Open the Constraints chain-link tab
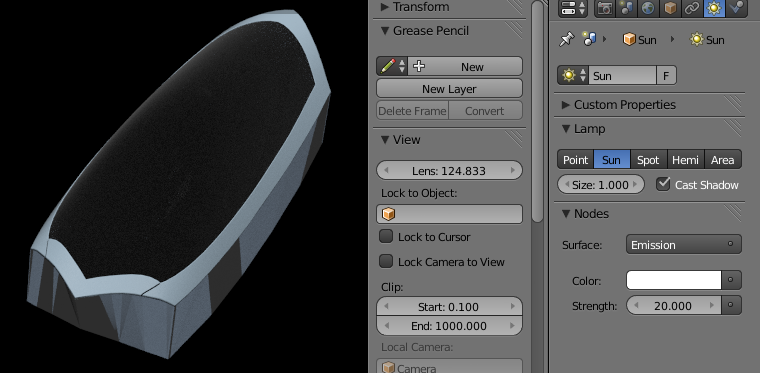 [x=692, y=8]
